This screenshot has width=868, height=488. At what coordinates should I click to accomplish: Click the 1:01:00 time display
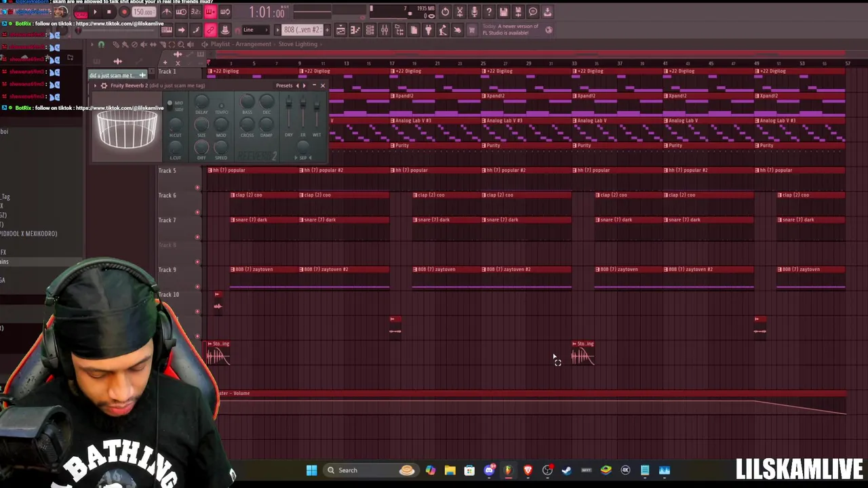coord(267,12)
